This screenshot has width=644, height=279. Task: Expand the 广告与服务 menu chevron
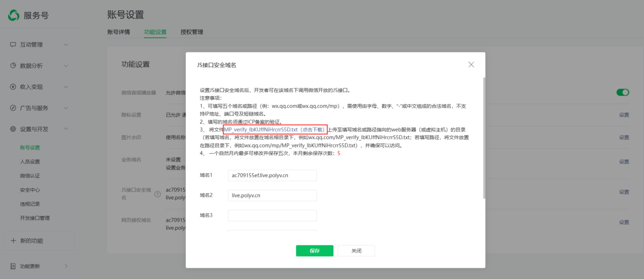coord(66,108)
